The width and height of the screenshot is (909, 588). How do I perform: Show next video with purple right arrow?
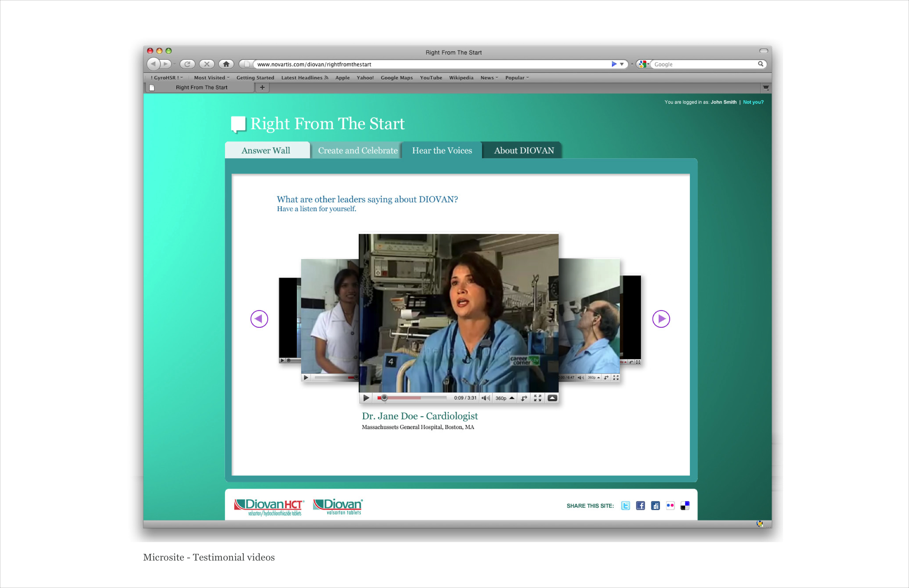[661, 318]
